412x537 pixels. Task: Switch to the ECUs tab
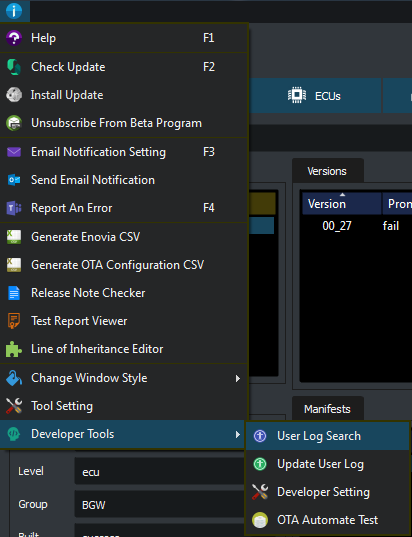tap(314, 96)
